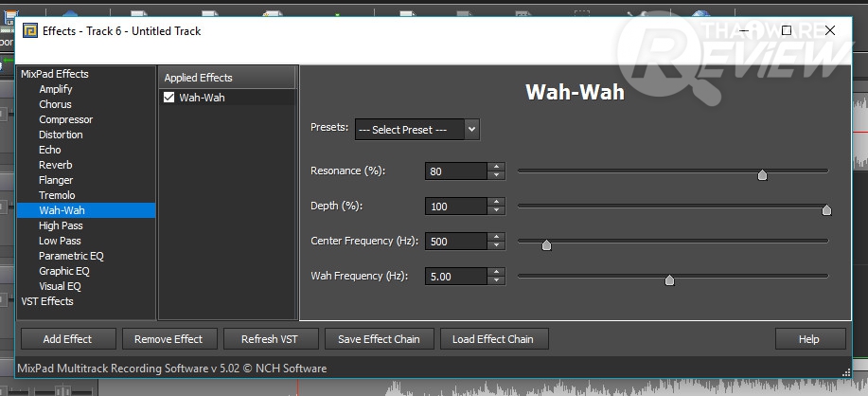Screen dimensions: 868x396
Task: Click the Remove Effect button
Action: pos(168,339)
